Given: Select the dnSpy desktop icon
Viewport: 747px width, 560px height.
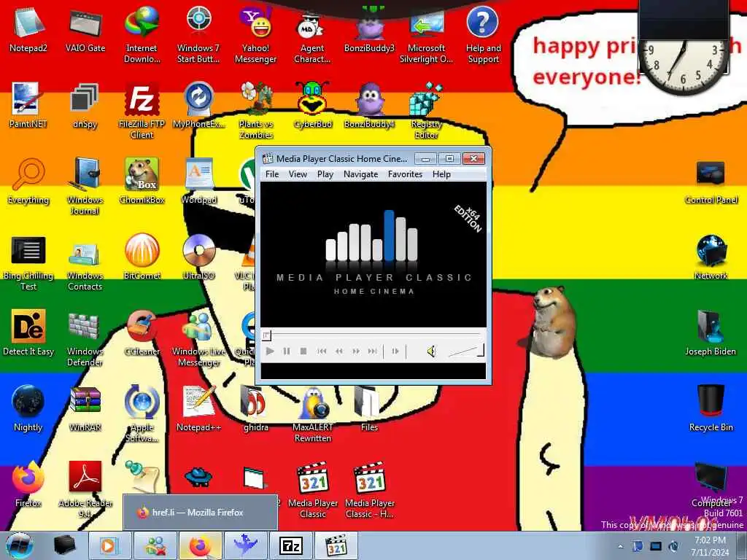Looking at the screenshot, I should [85, 105].
